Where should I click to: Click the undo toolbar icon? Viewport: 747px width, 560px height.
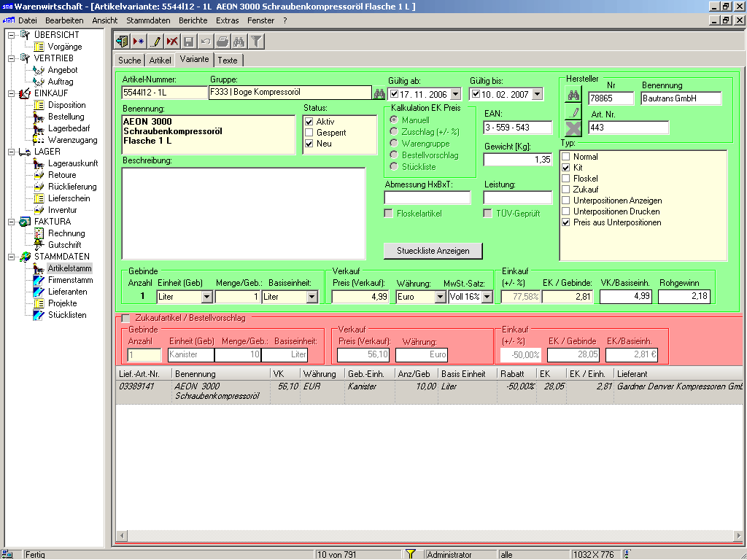[x=205, y=42]
